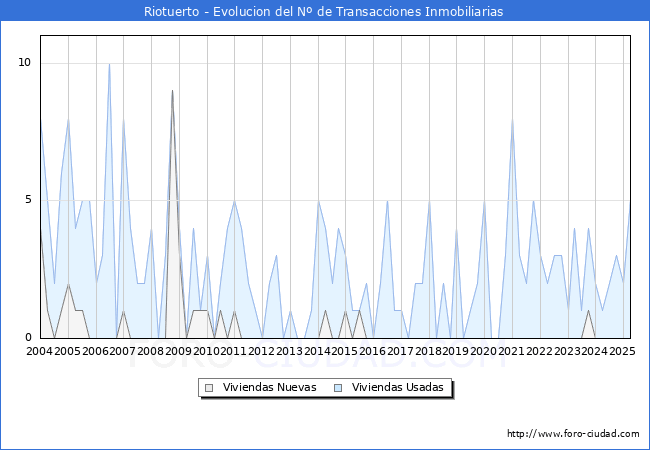
Task: Click the 2013 x-axis label
Action: click(289, 351)
